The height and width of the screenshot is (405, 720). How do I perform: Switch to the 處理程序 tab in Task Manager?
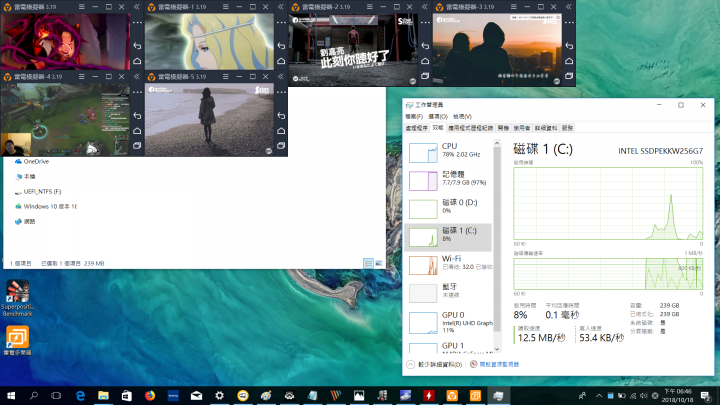[416, 128]
